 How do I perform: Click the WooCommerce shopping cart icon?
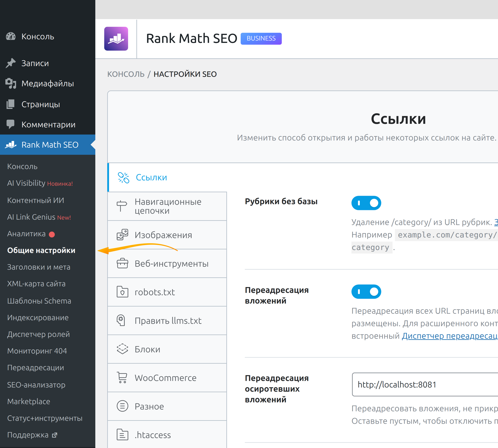click(122, 378)
